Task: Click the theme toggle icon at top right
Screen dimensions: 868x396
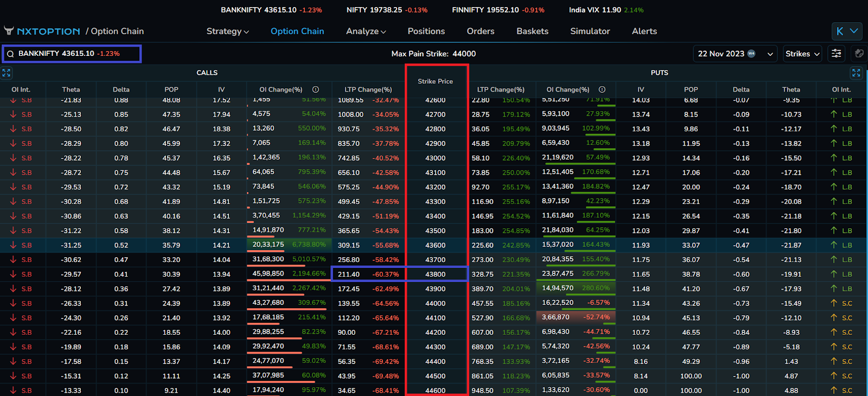Action: 859,54
